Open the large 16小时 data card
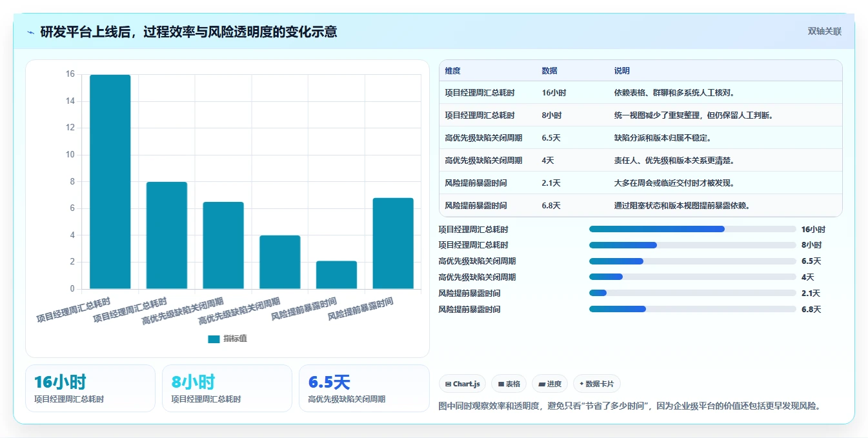This screenshot has width=868, height=438. coord(90,388)
